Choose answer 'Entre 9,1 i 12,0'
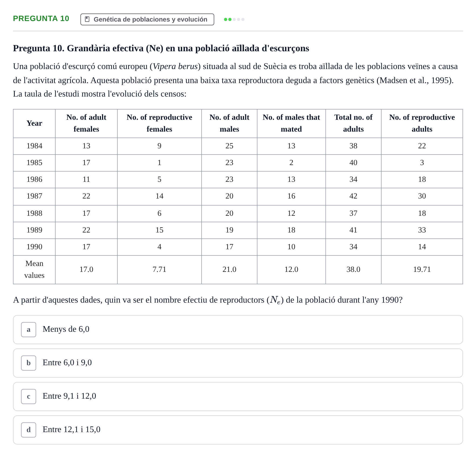 [238, 397]
